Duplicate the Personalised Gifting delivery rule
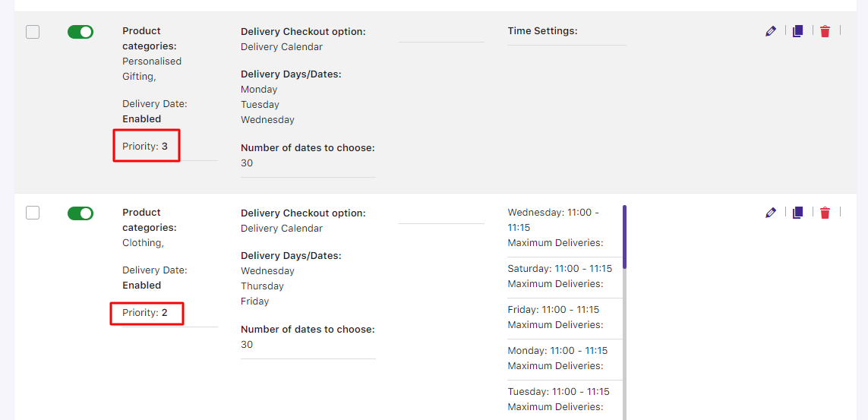Image resolution: width=868 pixels, height=420 pixels. coord(797,31)
